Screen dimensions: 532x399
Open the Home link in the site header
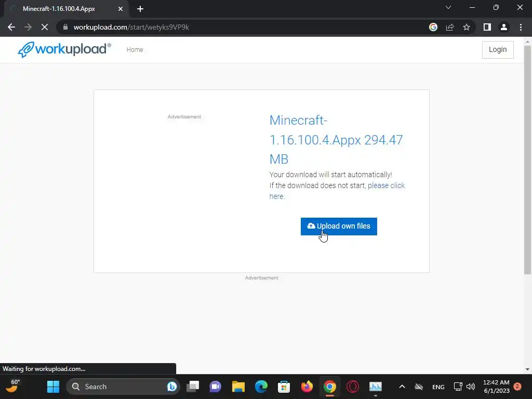tap(135, 49)
